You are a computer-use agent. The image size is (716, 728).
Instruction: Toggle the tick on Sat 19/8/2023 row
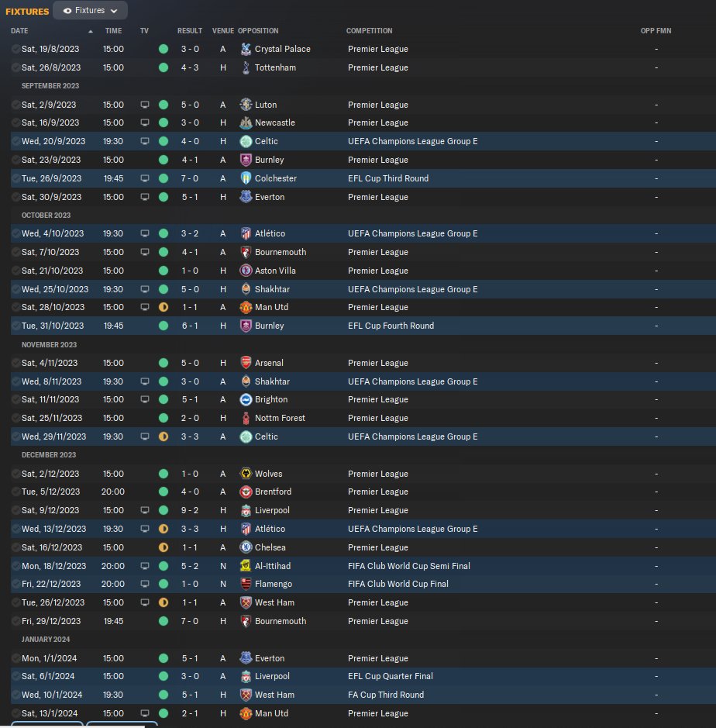pos(15,49)
